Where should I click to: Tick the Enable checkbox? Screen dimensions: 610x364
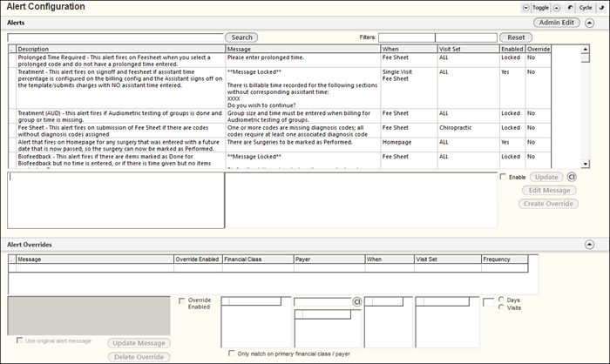click(503, 177)
